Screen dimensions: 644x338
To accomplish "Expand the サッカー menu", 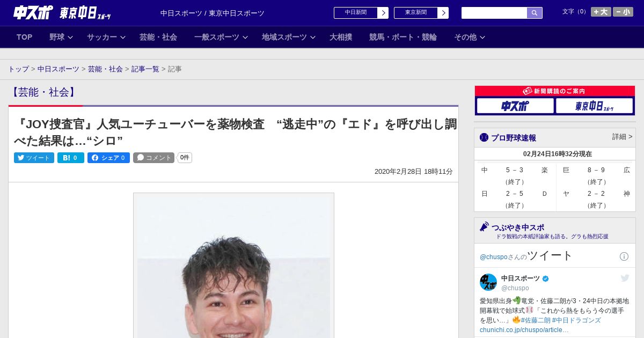I will (106, 37).
